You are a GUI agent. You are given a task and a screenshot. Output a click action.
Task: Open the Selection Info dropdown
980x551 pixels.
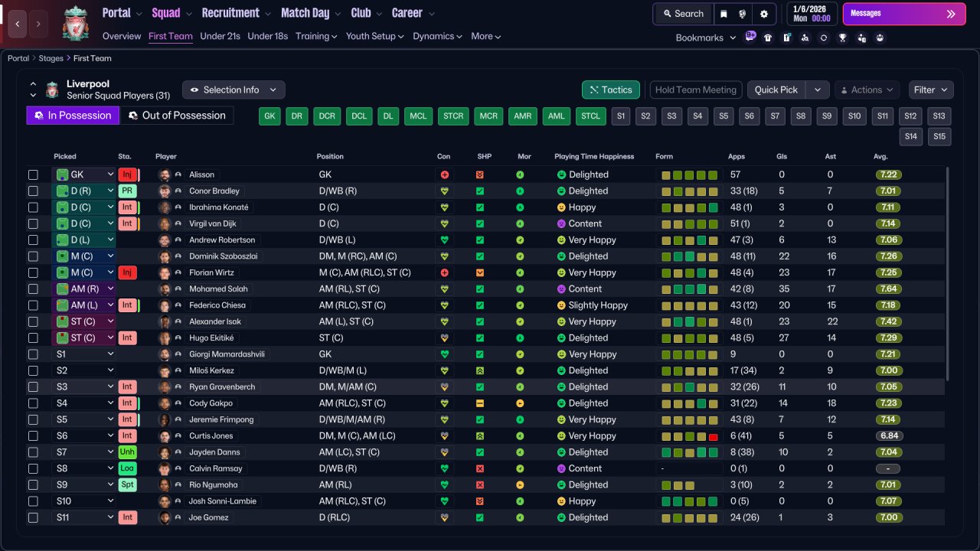[234, 90]
